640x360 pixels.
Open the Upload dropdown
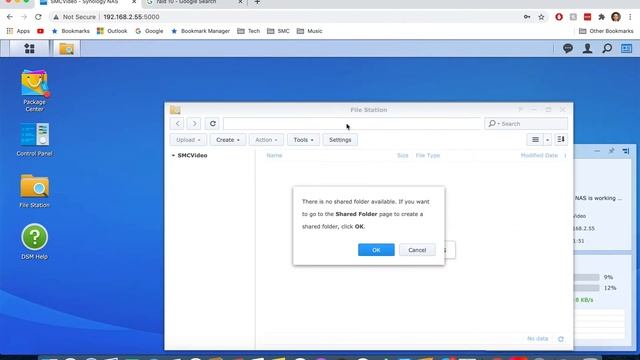point(188,140)
